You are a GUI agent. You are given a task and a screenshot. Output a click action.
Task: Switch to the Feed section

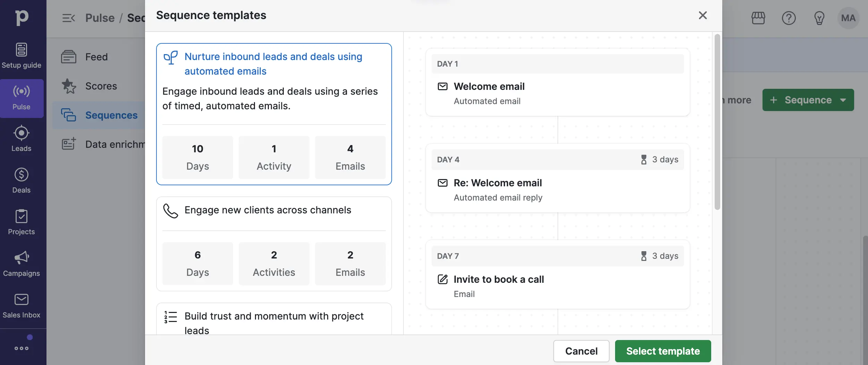coord(96,57)
